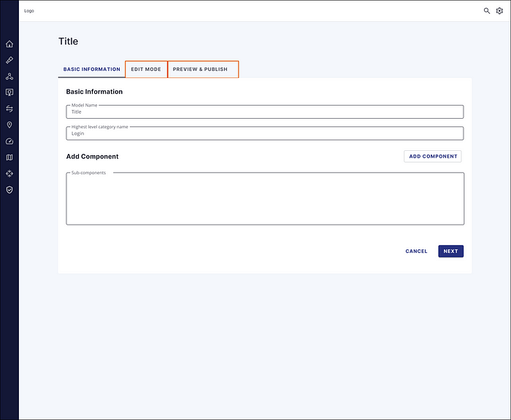This screenshot has height=420, width=511.
Task: Open the flashlight tool icon in sidebar
Action: [9, 61]
